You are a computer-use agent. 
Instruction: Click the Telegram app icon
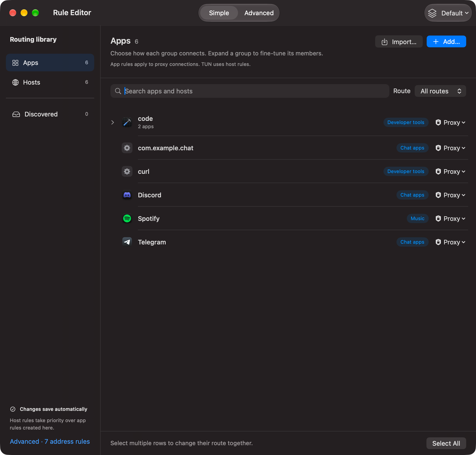pos(127,242)
